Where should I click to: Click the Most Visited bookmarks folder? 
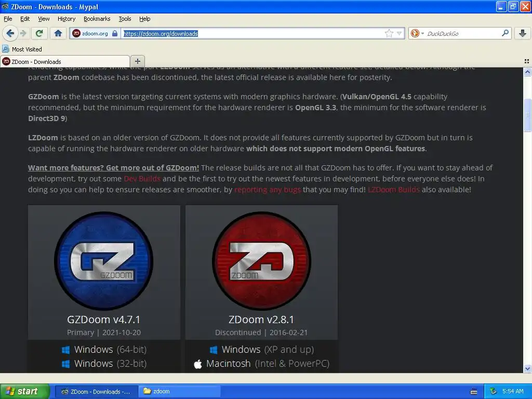pos(22,49)
